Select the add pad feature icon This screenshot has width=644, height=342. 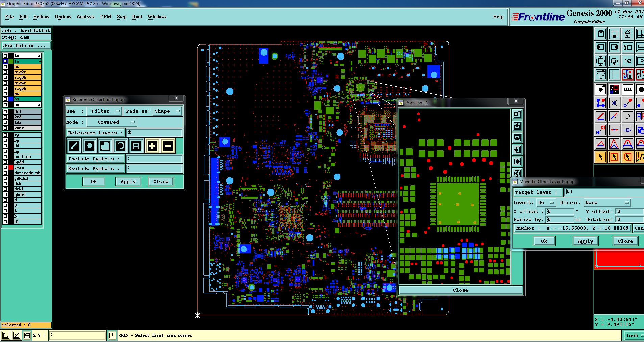tap(601, 89)
